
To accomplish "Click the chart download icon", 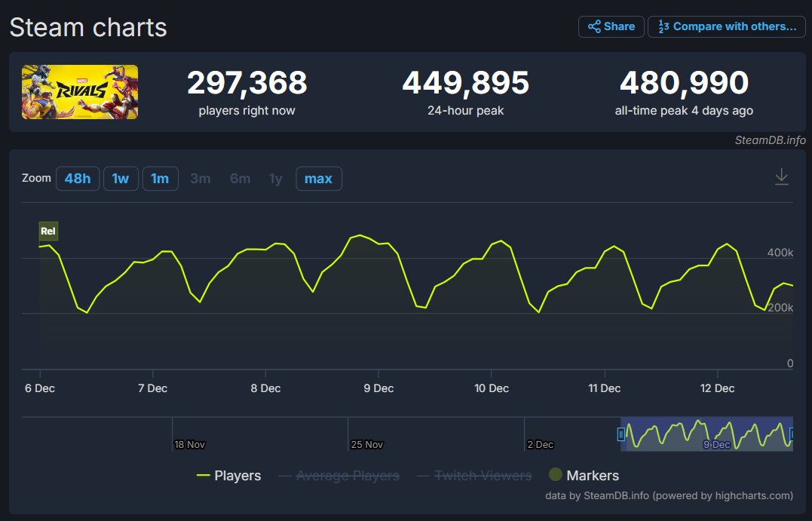I will point(781,176).
